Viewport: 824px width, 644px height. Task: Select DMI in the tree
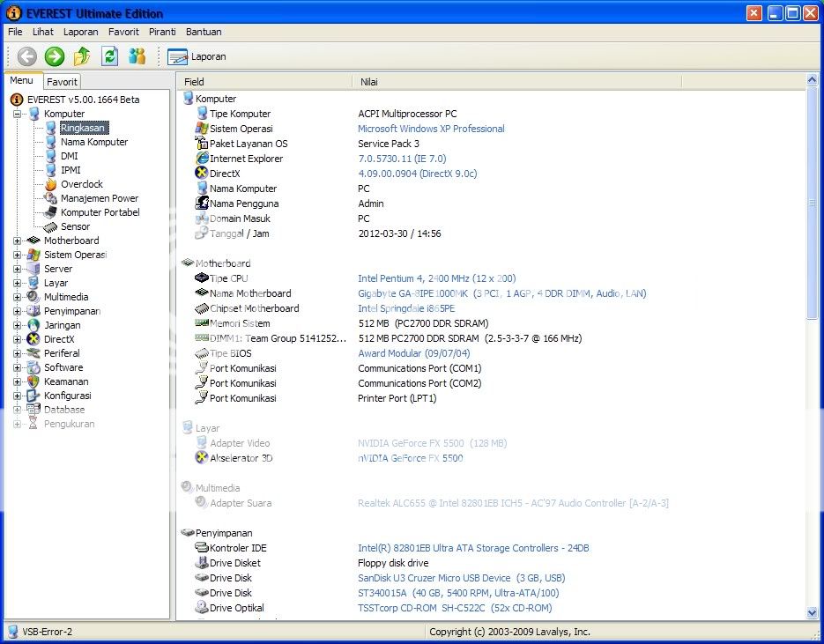(70, 156)
